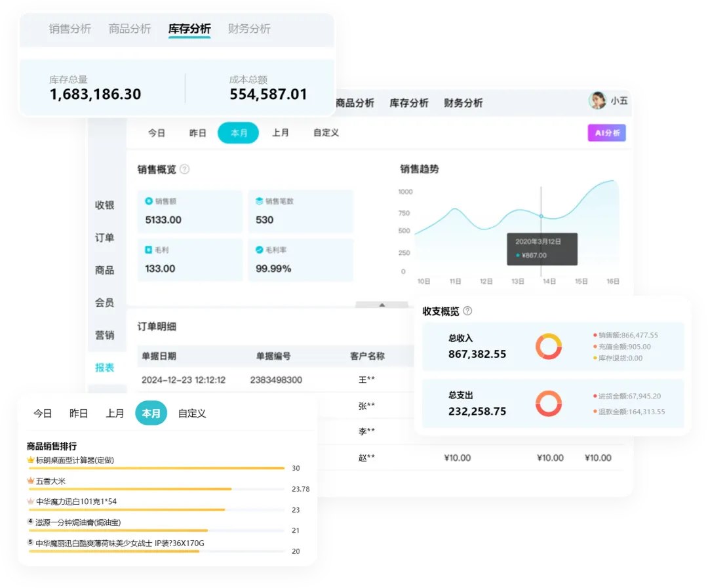Click the 库存总量 value 1,683,186.30
Viewport: 708px width, 588px height.
(95, 94)
